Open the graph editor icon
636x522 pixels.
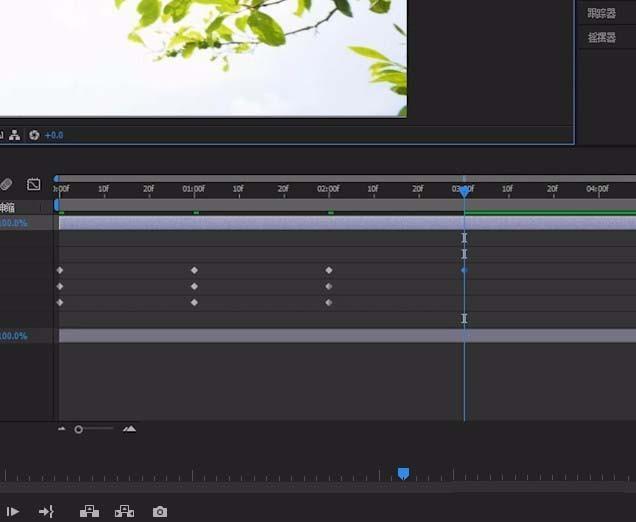click(34, 185)
